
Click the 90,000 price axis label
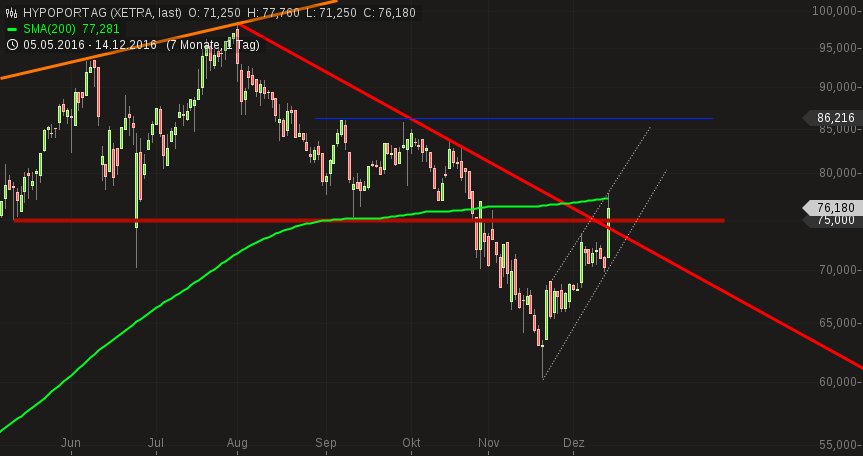tap(839, 87)
